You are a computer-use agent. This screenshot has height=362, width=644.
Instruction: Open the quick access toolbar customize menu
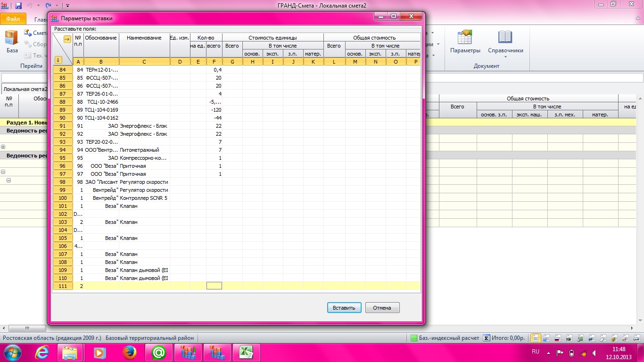(x=67, y=6)
